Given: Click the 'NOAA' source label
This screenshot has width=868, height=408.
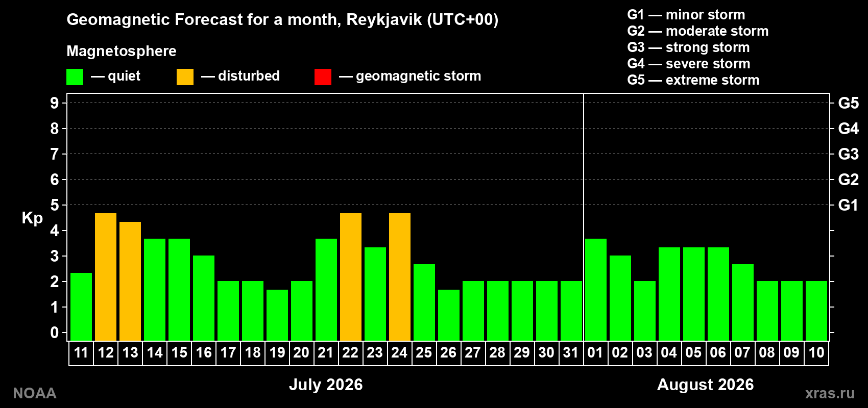Looking at the screenshot, I should pyautogui.click(x=35, y=393).
